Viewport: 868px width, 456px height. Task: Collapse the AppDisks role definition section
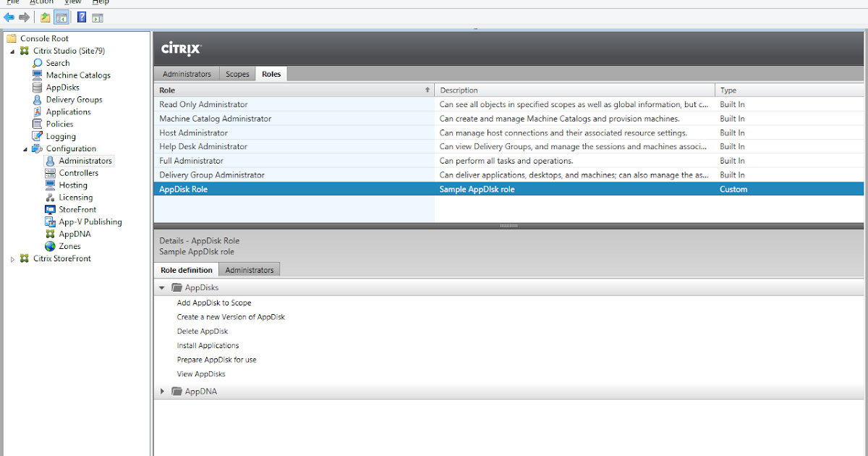click(x=162, y=287)
